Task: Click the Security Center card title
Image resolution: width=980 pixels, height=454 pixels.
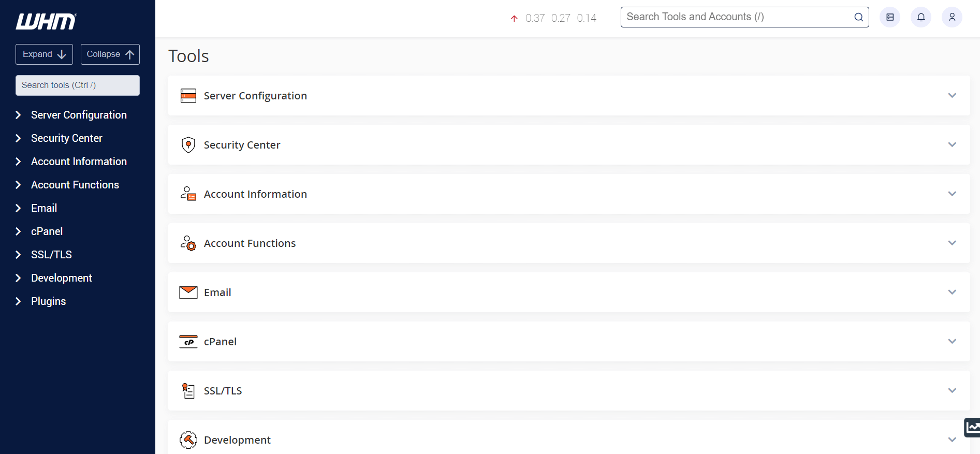Action: point(242,145)
